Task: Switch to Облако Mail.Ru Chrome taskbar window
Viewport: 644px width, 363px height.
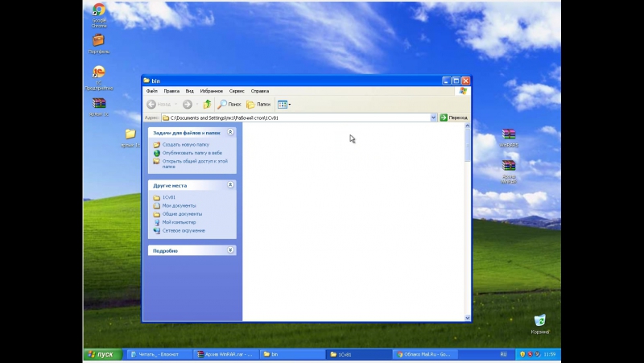Action: coord(427,354)
